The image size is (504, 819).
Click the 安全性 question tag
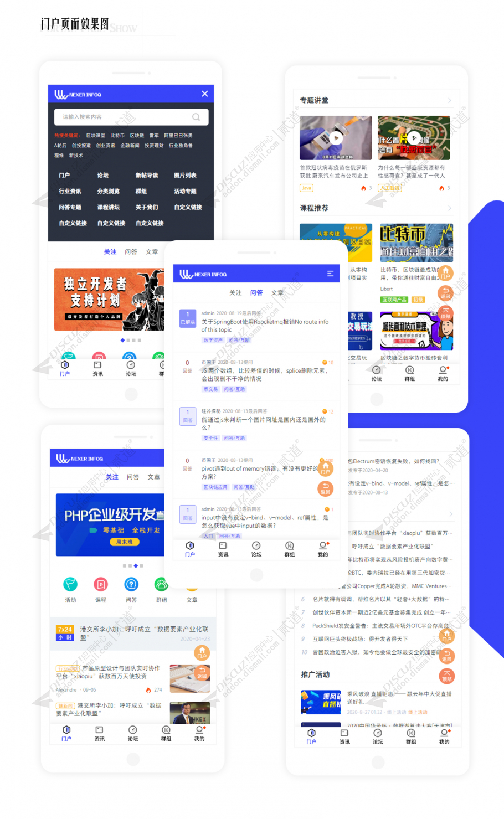pos(210,438)
